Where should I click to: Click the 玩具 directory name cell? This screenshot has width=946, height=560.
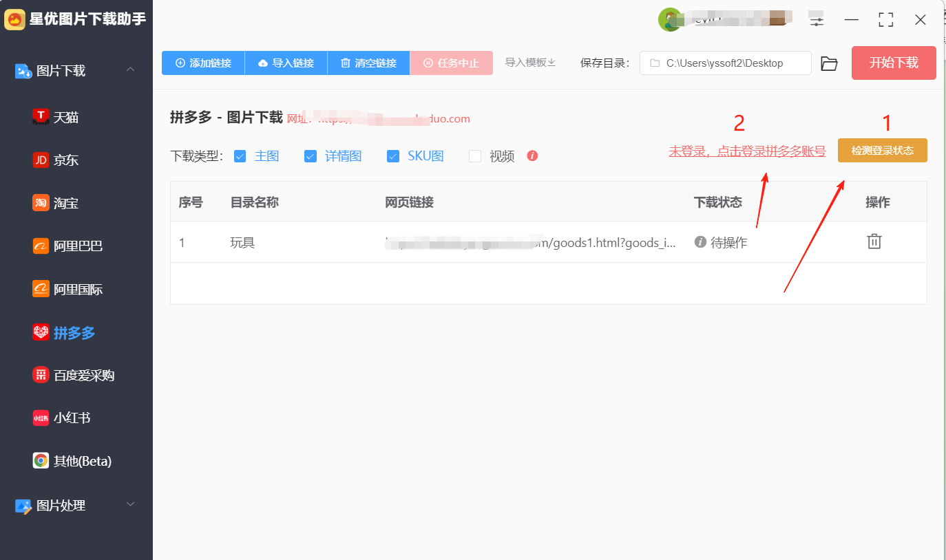pos(242,242)
